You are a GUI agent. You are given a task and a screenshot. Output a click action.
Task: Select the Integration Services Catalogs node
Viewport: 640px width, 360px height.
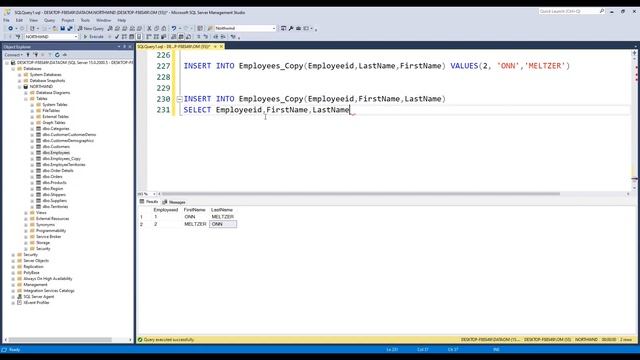click(49, 291)
